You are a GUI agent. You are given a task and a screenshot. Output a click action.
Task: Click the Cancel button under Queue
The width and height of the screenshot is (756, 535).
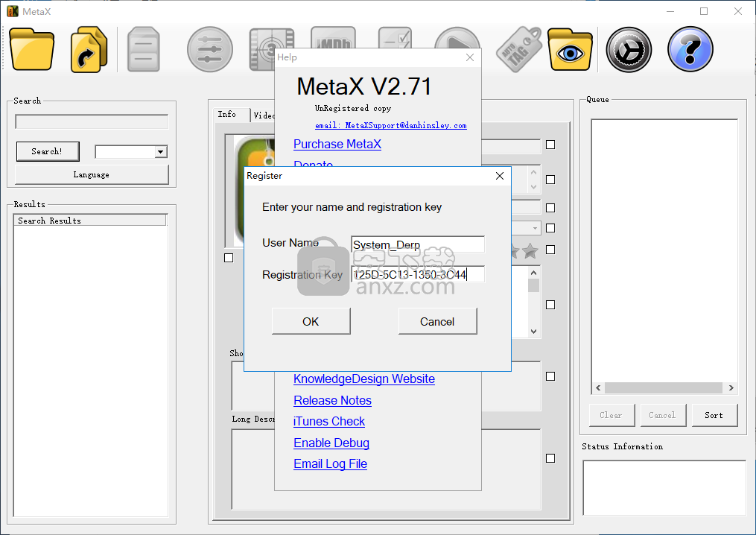coord(662,415)
